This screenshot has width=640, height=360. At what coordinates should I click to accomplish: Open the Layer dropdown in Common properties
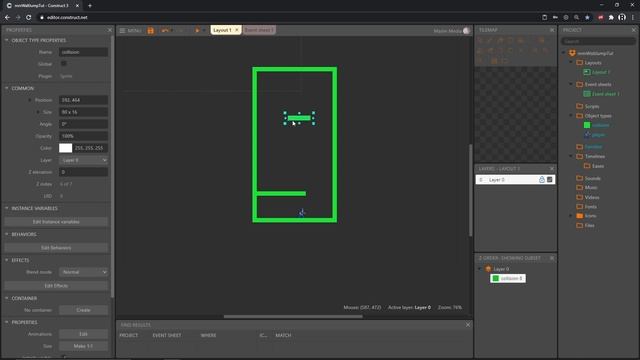[84, 160]
